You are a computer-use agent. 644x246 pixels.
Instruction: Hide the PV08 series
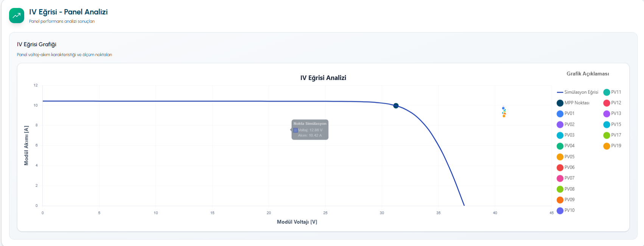(565, 189)
